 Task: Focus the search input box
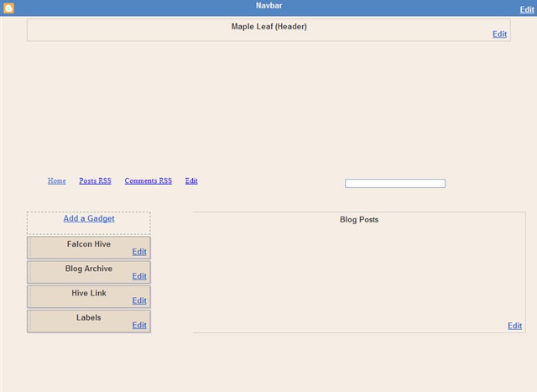tap(395, 183)
